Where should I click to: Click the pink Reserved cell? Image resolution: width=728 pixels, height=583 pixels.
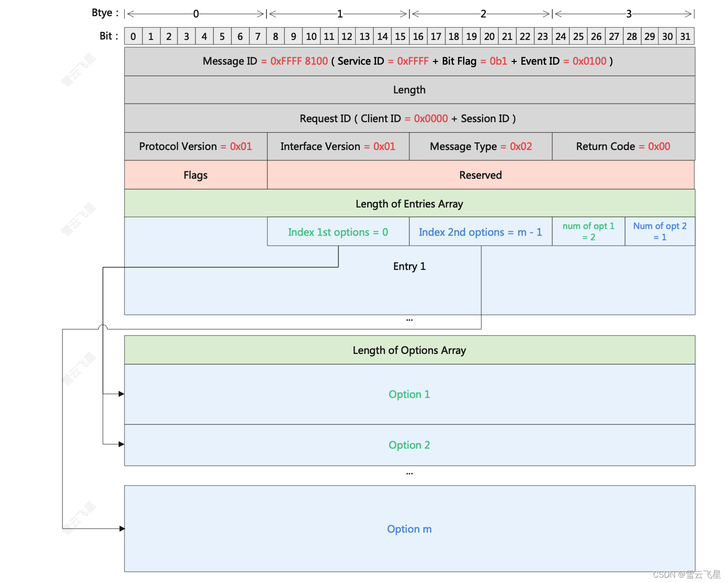point(480,175)
